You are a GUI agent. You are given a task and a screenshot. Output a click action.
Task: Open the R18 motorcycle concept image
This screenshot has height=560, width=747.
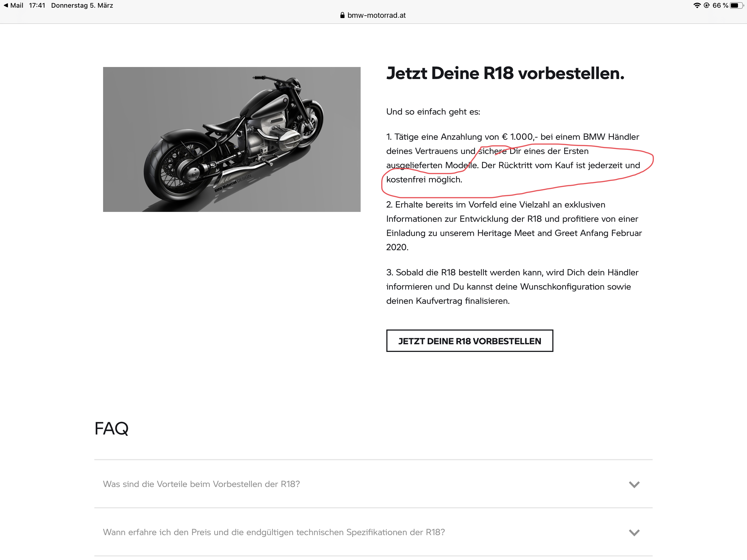(232, 139)
